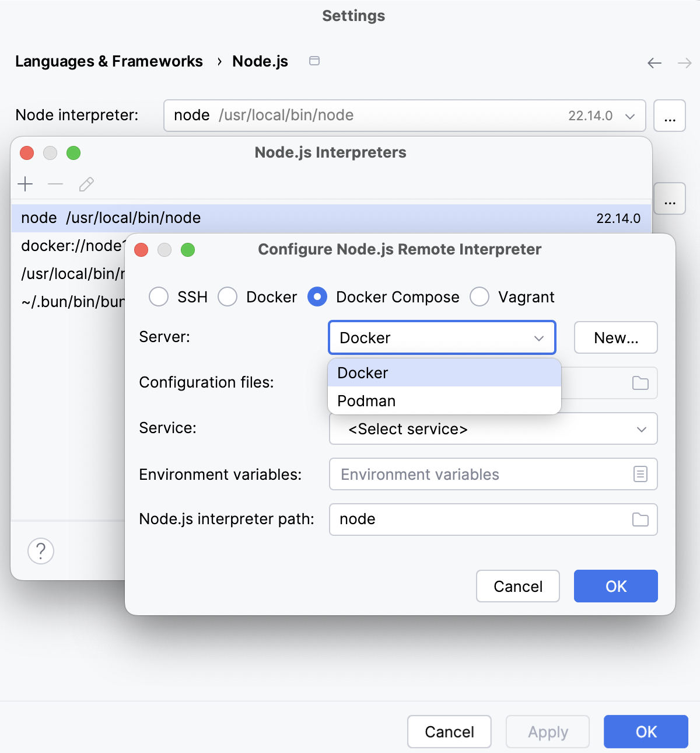
Task: Browse configuration files with the folder icon
Action: tap(639, 383)
